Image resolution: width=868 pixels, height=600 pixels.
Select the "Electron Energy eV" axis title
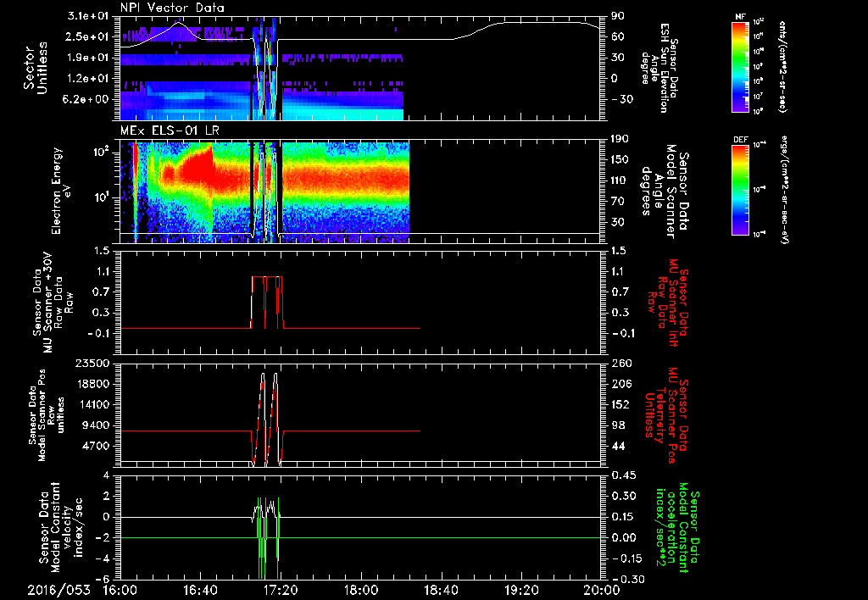coord(62,191)
